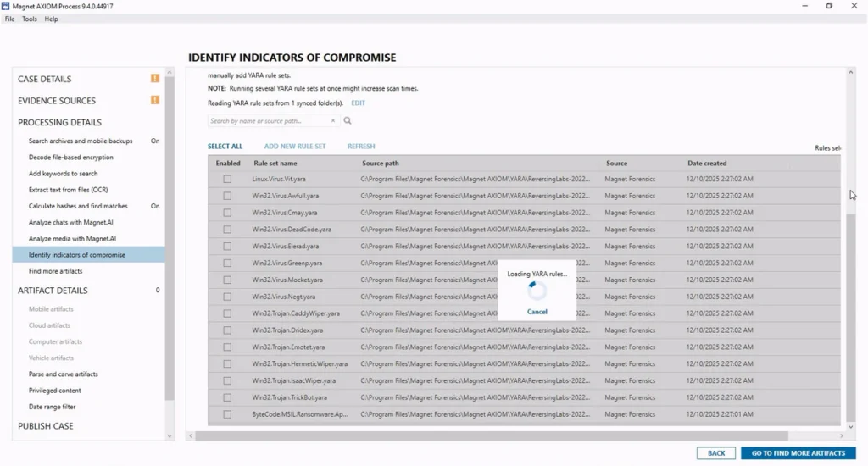
Task: Clear the rule search box with the X icon
Action: click(334, 121)
